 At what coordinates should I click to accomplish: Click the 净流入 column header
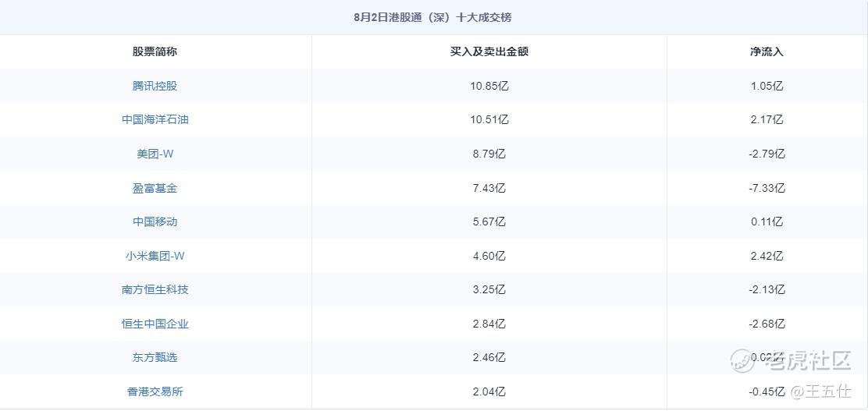click(767, 52)
